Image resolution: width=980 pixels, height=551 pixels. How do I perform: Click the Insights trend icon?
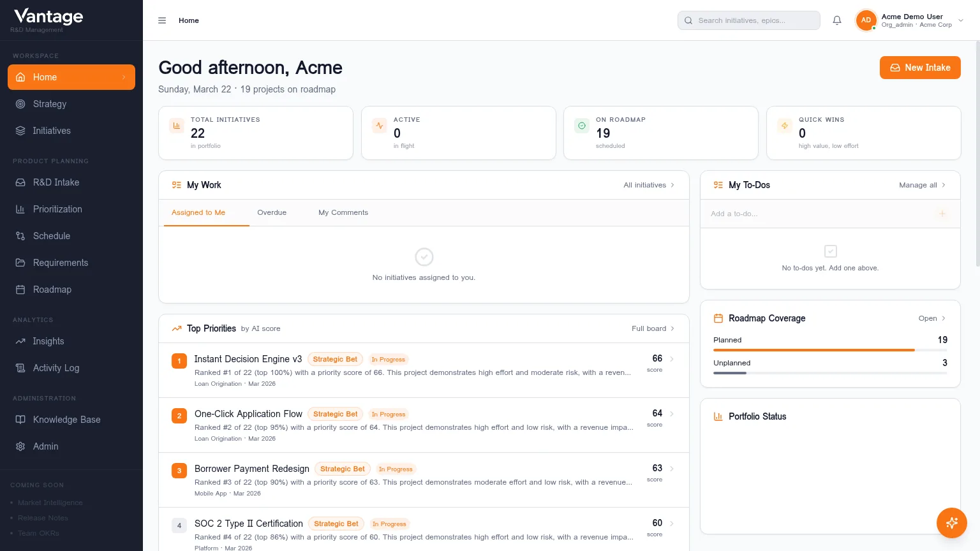point(20,341)
